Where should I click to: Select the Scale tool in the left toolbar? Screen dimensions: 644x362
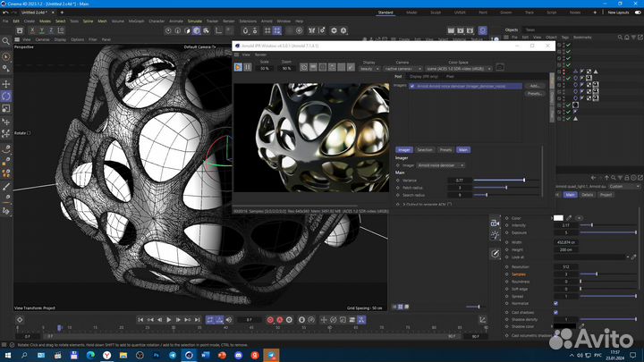[x=6, y=109]
